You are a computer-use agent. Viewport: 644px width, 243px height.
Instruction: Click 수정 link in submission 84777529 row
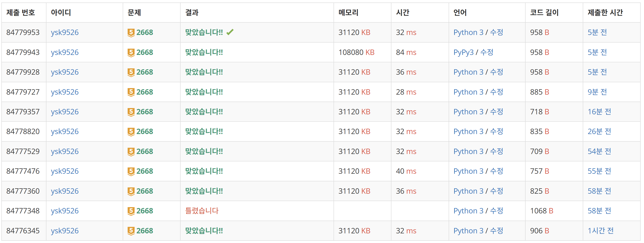click(496, 152)
